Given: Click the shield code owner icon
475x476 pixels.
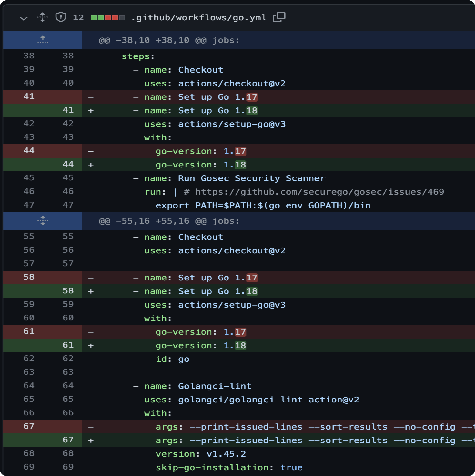Looking at the screenshot, I should click(61, 17).
